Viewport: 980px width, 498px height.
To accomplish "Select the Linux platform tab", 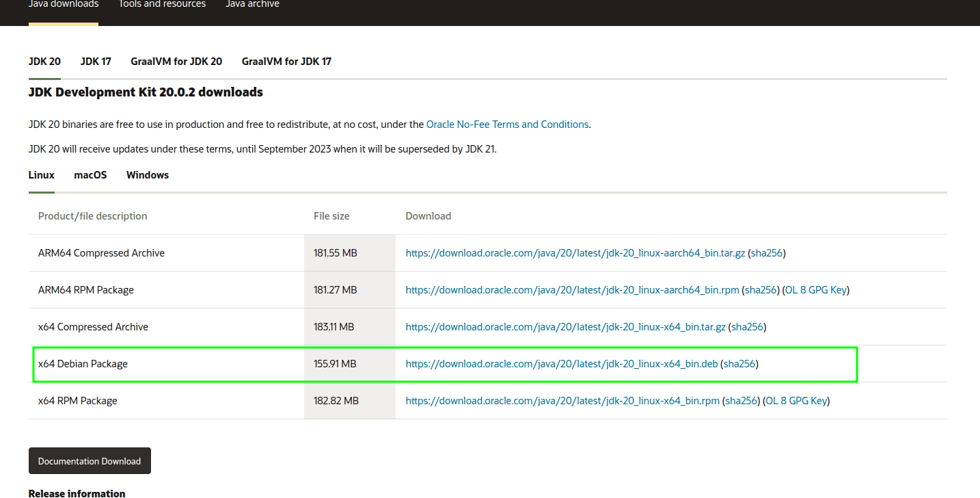I will 42,175.
